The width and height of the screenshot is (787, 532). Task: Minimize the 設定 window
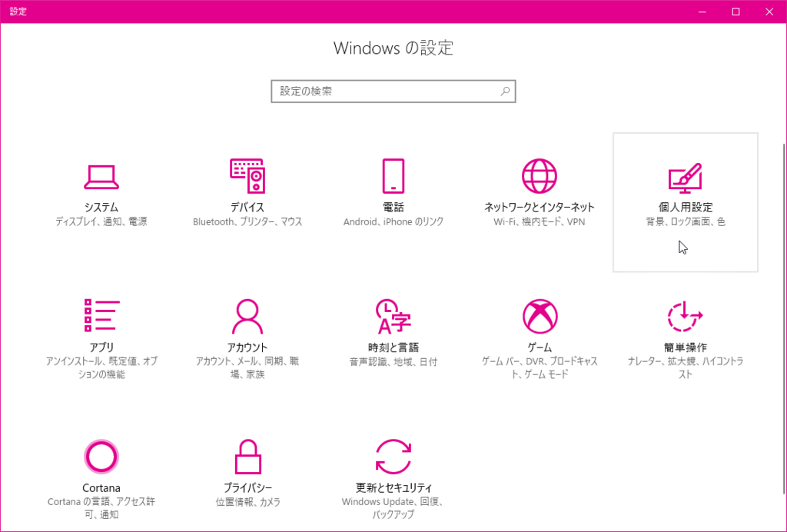pyautogui.click(x=702, y=12)
